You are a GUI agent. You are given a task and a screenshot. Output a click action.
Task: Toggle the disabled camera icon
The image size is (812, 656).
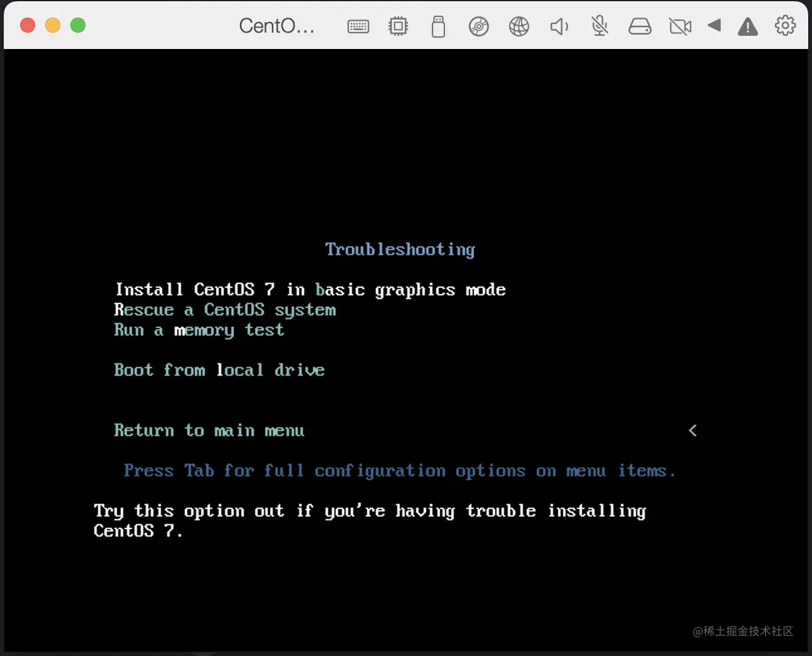click(680, 26)
